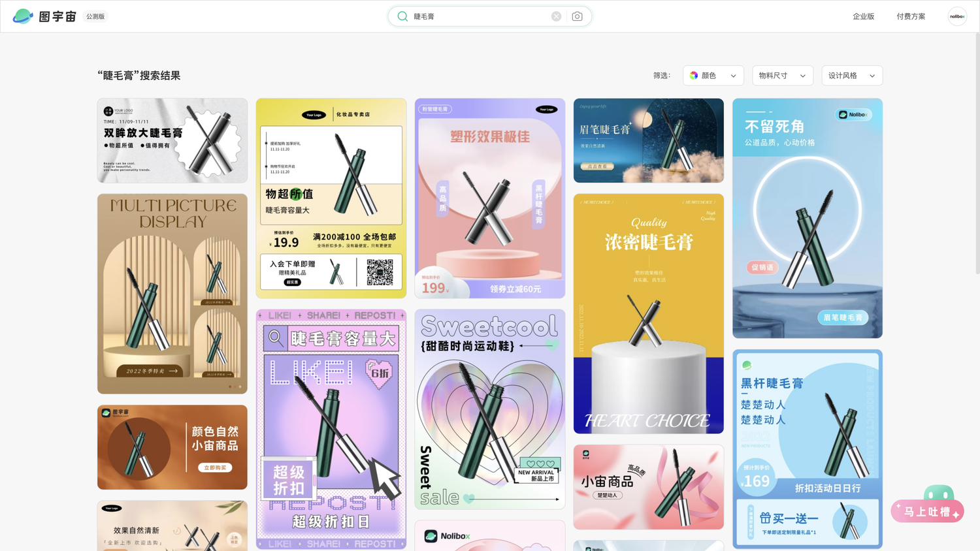This screenshot has height=551, width=980.
Task: Click the 筛选 filter label
Action: point(661,76)
